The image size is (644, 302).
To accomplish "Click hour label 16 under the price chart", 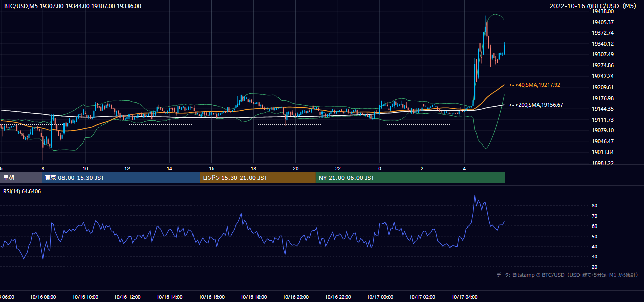I will 212,169.
